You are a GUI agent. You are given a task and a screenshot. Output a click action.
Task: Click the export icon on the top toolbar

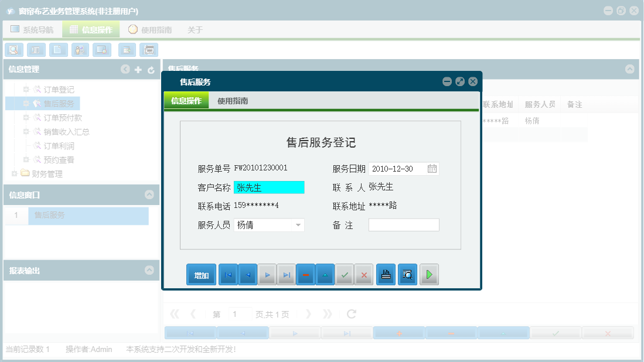coord(126,50)
